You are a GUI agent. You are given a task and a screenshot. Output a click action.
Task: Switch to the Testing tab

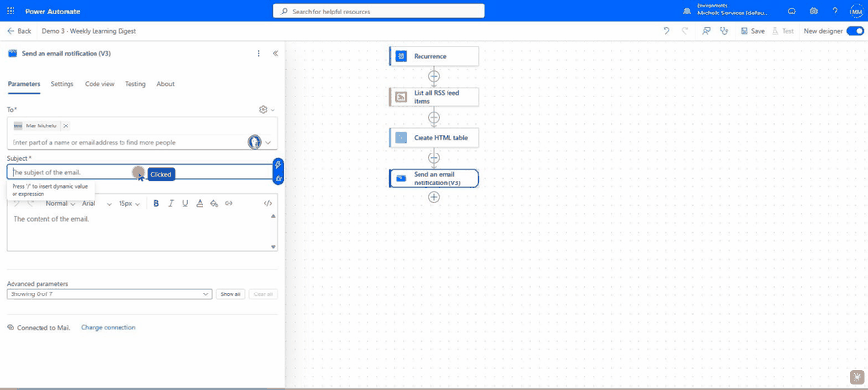[x=135, y=84]
